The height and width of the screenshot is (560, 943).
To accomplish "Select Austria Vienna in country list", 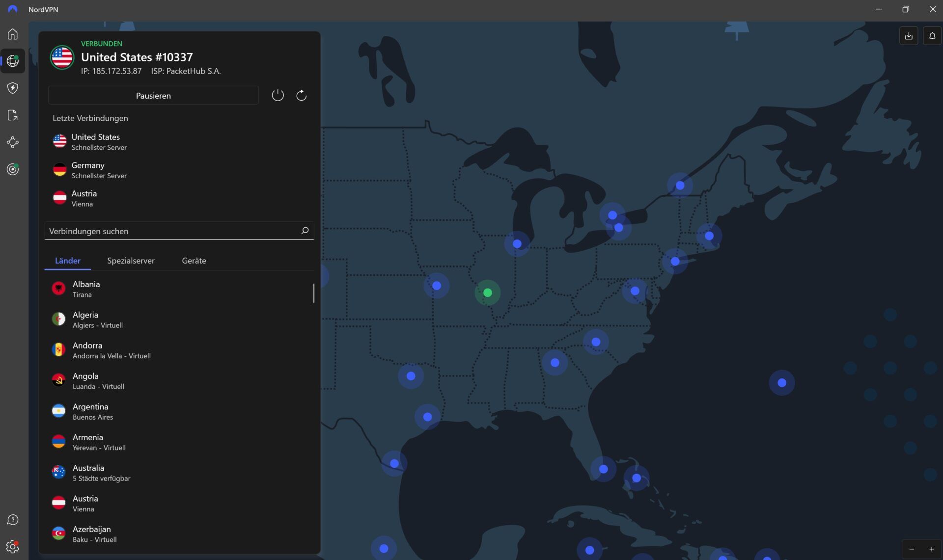I will click(179, 504).
